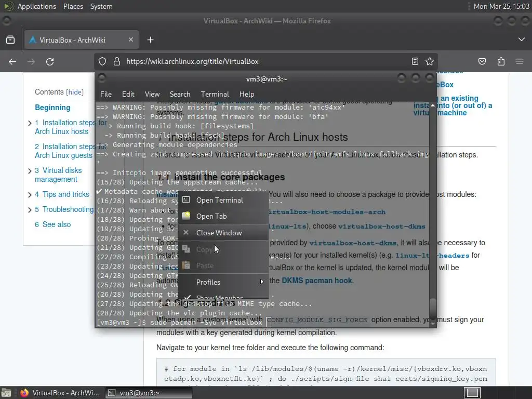The height and width of the screenshot is (399, 532).
Task: Choose Open Tab in context menu
Action: tap(223, 216)
